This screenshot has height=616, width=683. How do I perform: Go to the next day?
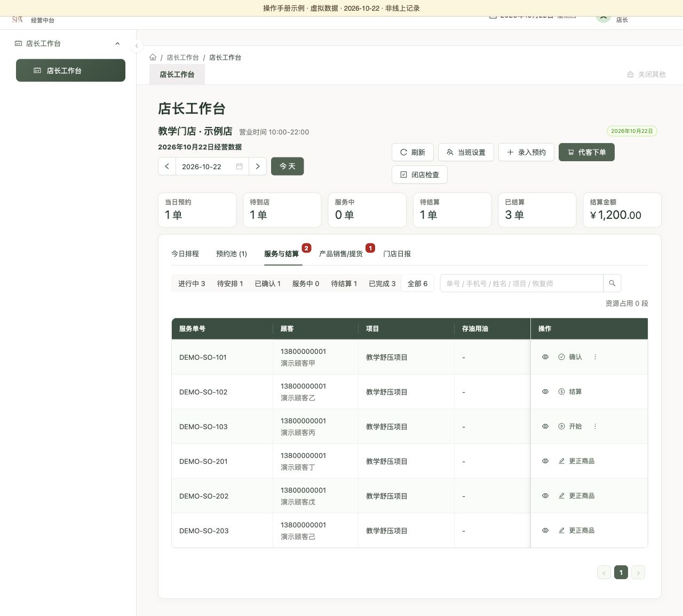click(x=258, y=167)
